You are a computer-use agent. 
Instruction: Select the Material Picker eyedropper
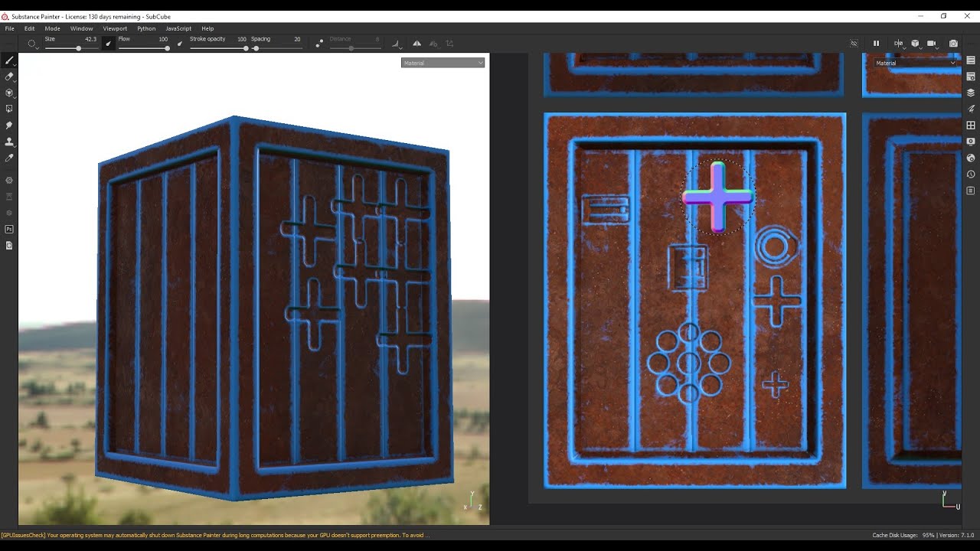click(9, 158)
